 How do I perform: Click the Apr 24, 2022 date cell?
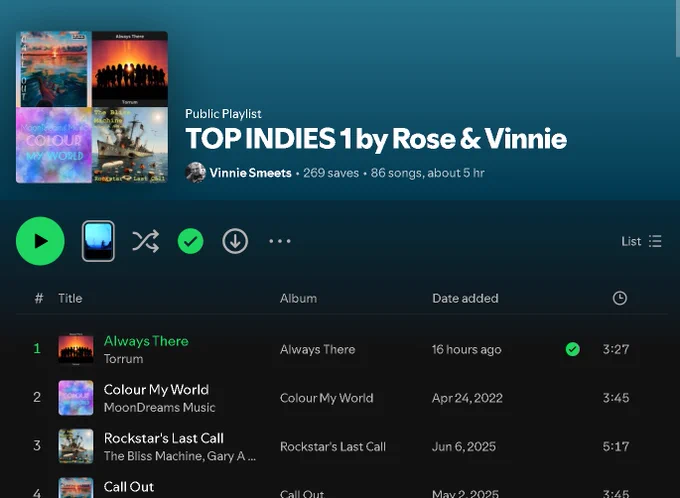(467, 398)
